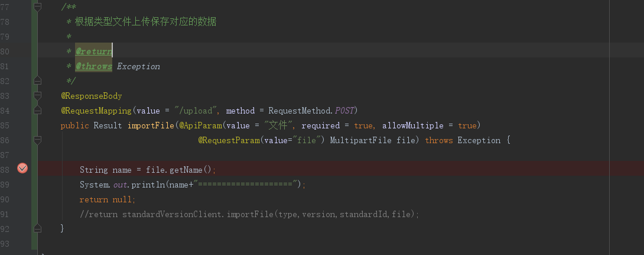Click the Result return type

coord(108,125)
